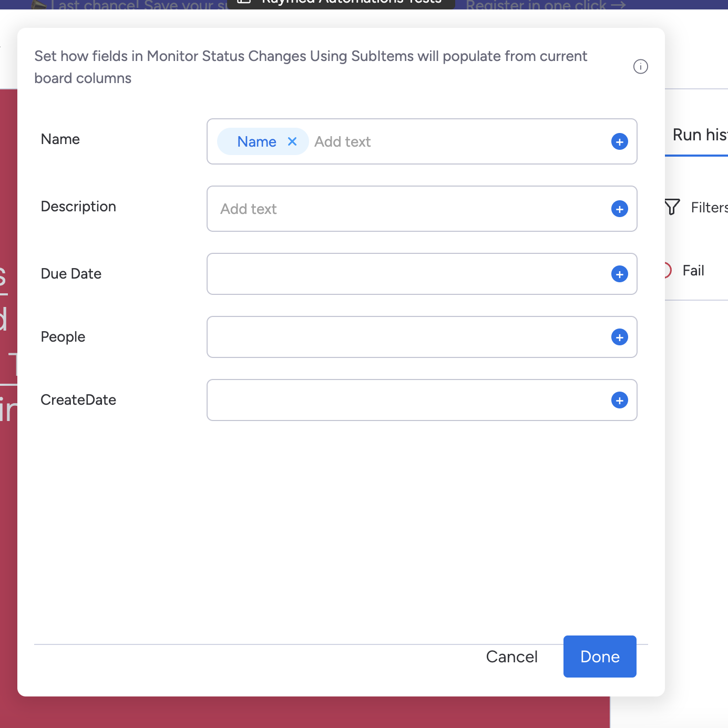Click the filter funnel icon in the background panel

[x=672, y=207]
